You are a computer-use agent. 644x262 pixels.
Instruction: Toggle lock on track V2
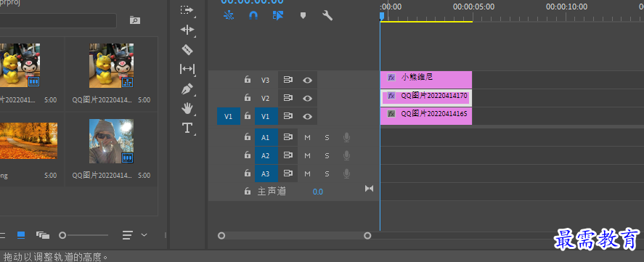click(248, 98)
